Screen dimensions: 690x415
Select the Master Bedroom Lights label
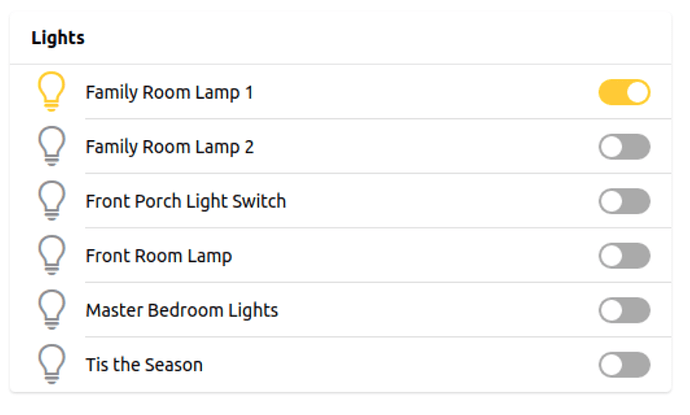click(182, 311)
